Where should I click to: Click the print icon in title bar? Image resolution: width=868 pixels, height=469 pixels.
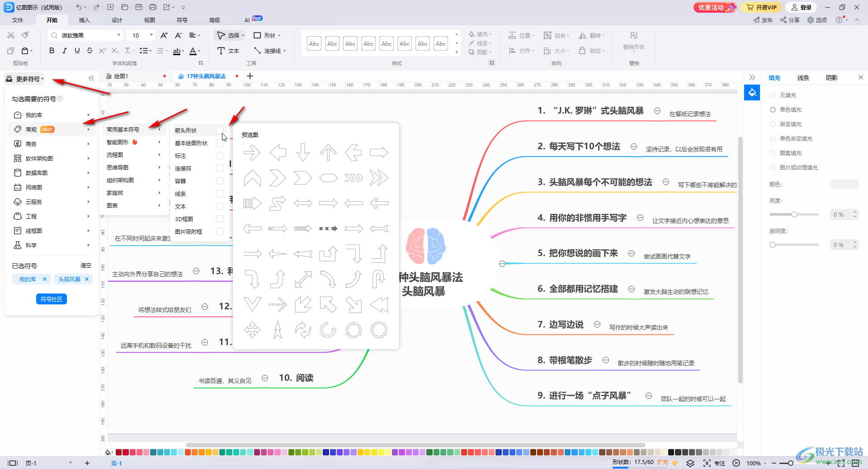(x=153, y=7)
